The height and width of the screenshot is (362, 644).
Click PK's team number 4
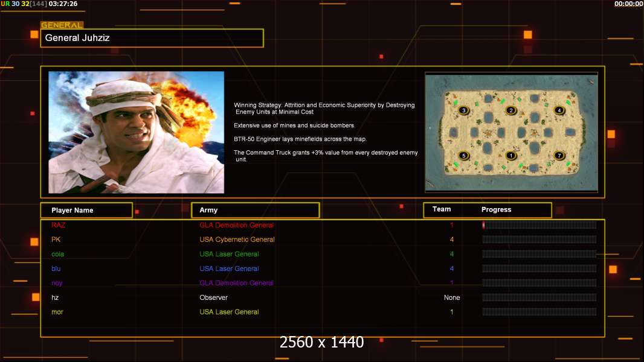click(452, 240)
